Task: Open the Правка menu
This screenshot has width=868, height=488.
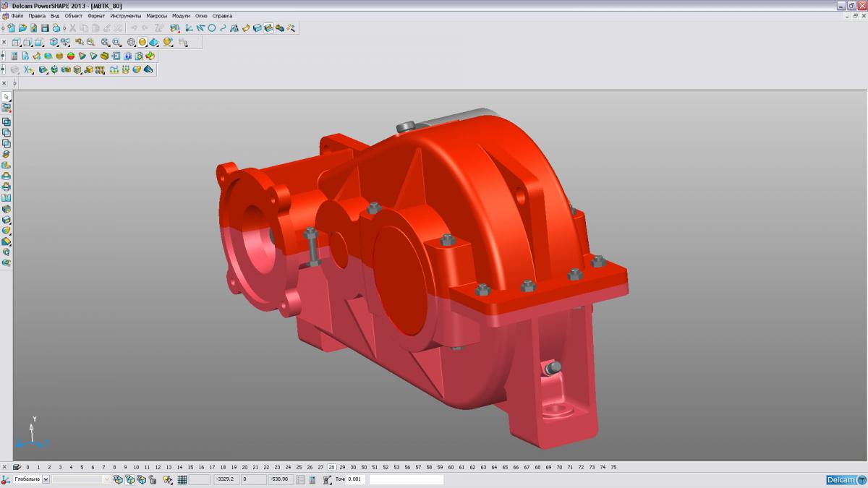Action: [x=37, y=15]
